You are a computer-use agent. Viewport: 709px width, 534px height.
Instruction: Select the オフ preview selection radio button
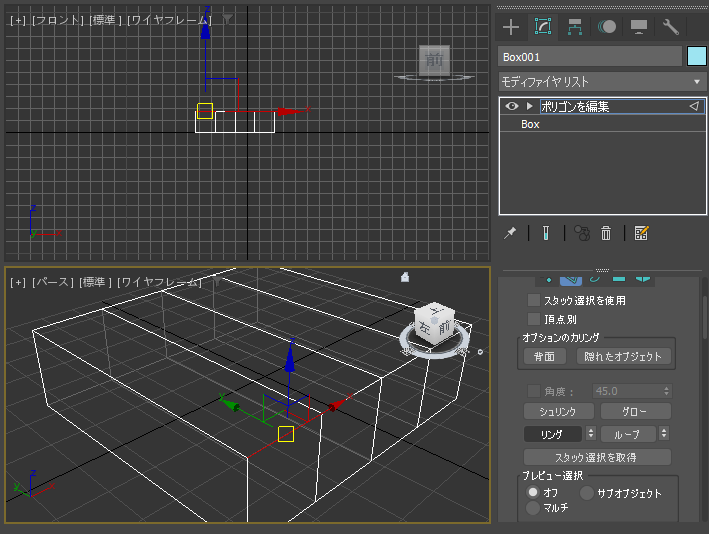(533, 492)
